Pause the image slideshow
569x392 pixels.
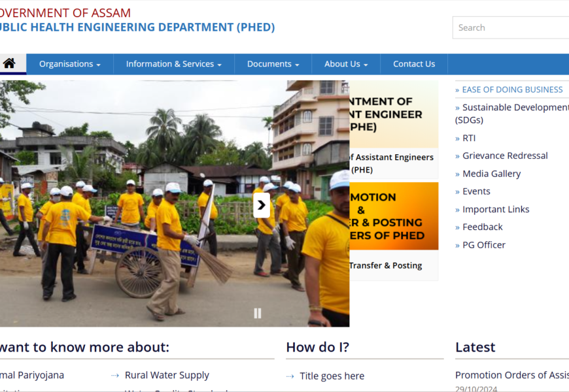[x=258, y=313]
